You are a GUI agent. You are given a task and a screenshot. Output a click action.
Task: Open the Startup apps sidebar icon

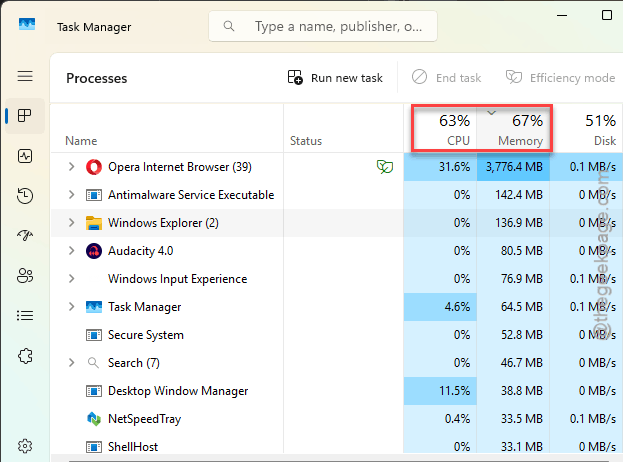pyautogui.click(x=25, y=236)
